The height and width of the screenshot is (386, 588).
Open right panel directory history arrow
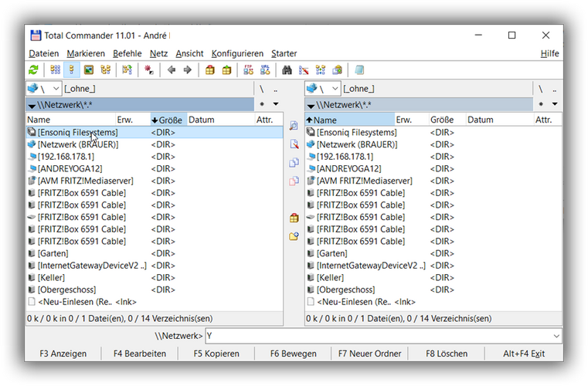coord(555,104)
